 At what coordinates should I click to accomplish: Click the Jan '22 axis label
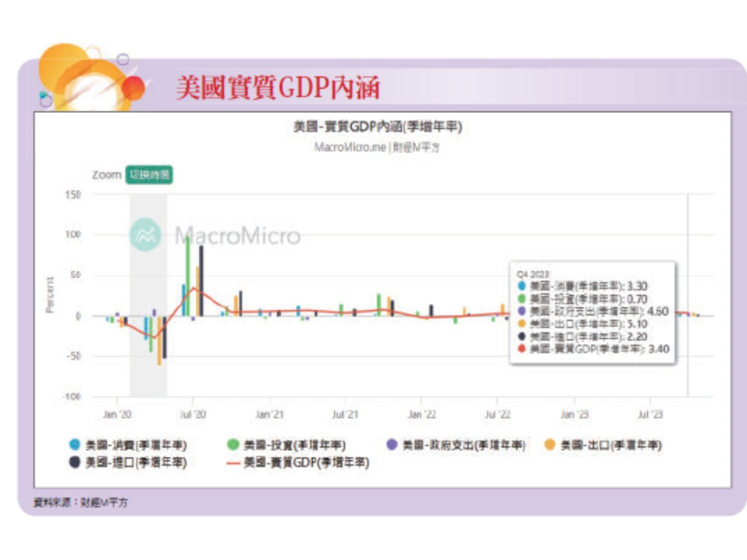click(422, 414)
